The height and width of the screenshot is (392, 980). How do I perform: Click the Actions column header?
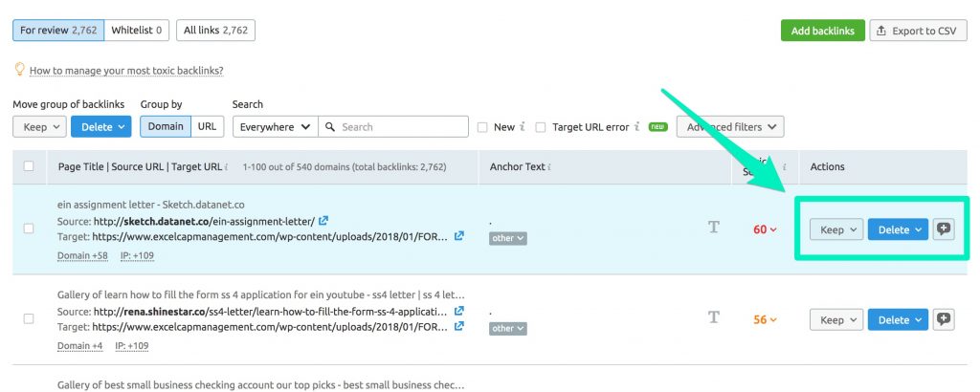pyautogui.click(x=828, y=166)
